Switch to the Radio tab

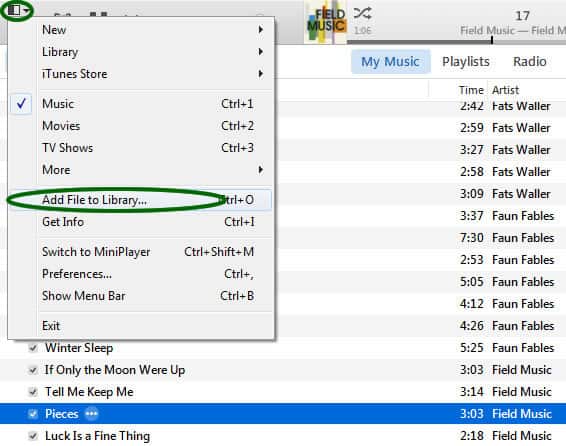(x=530, y=62)
